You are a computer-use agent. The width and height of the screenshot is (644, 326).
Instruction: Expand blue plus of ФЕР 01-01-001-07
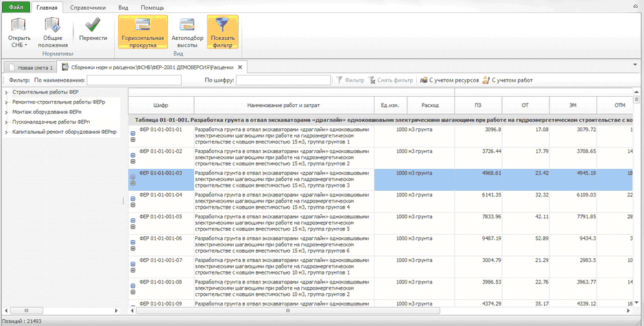click(x=132, y=264)
